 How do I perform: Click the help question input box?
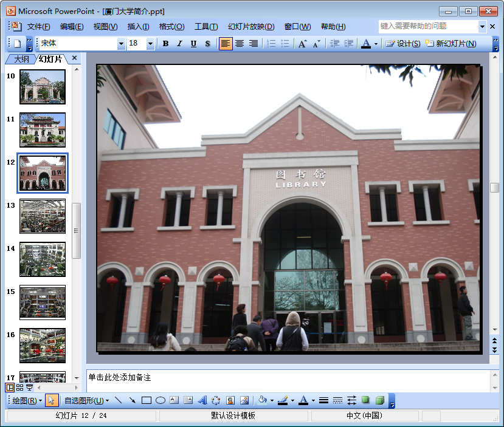tap(429, 26)
